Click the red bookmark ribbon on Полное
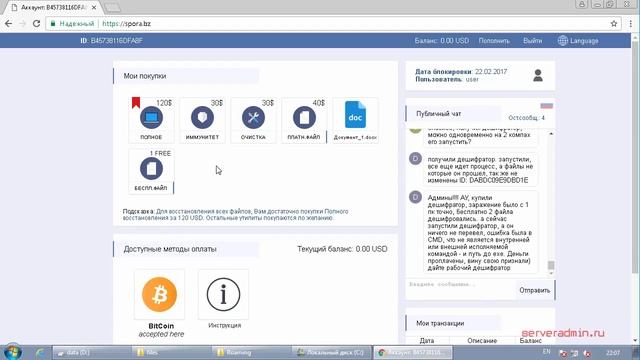The width and height of the screenshot is (640, 360). click(136, 102)
